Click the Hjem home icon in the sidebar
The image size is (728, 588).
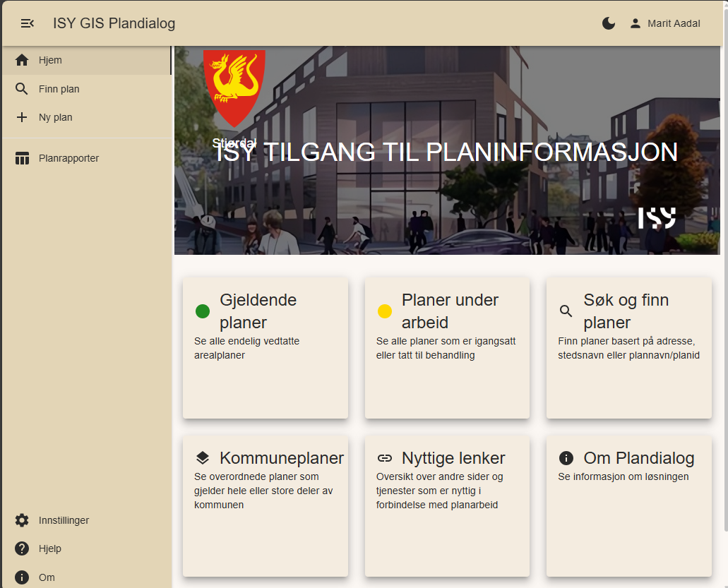(22, 60)
